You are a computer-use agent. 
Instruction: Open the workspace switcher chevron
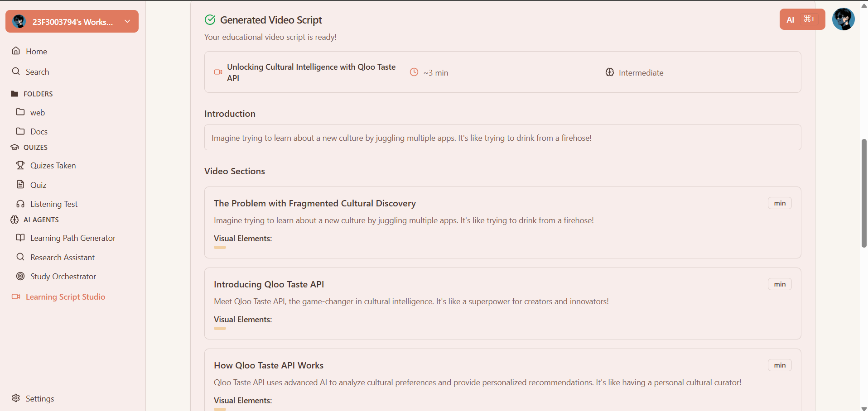pyautogui.click(x=127, y=21)
